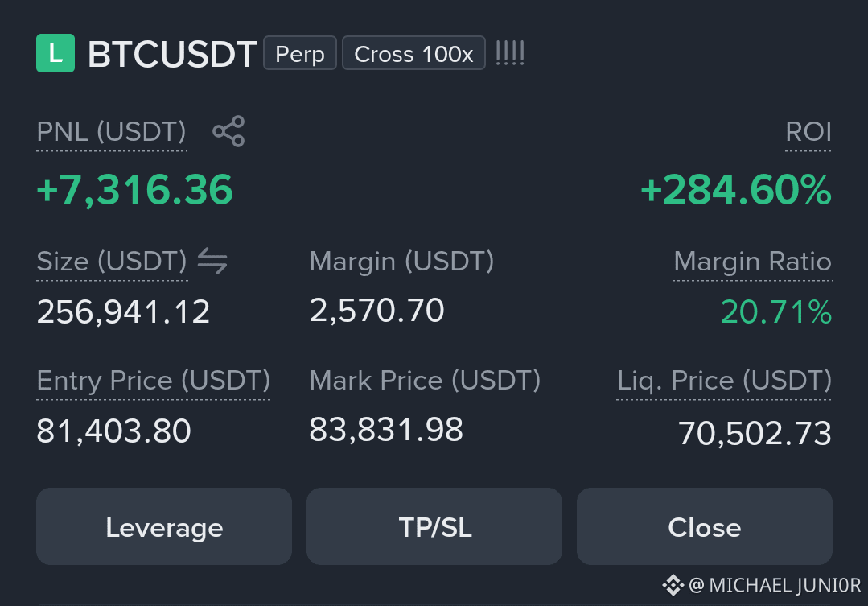Click the Mark Price value 83,831.98

(386, 429)
